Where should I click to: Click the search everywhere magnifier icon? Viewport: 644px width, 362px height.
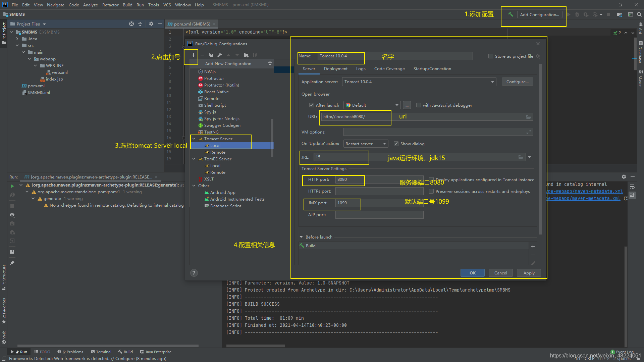click(639, 14)
